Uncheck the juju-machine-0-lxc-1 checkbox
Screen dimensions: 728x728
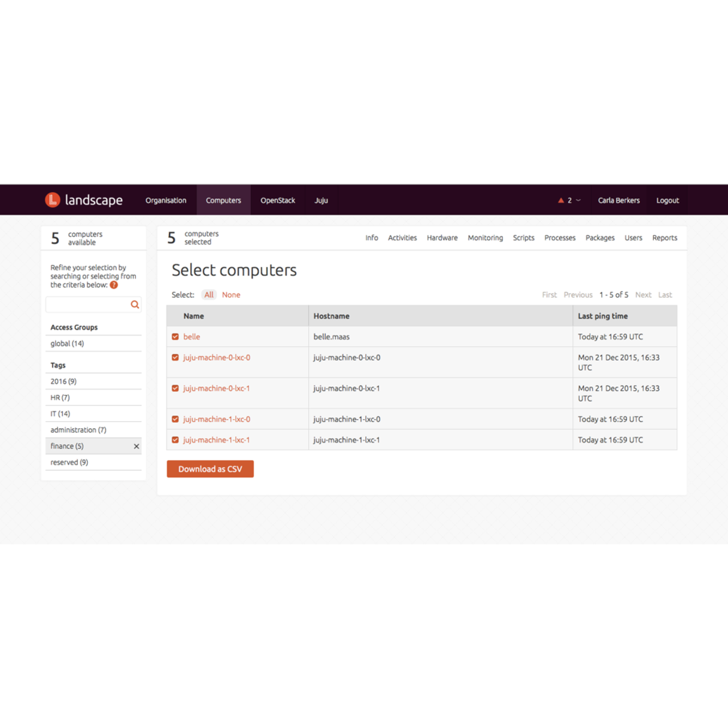(175, 388)
